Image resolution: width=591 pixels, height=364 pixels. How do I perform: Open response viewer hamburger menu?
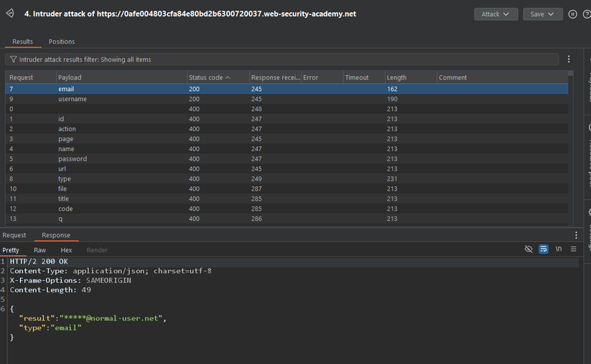573,249
